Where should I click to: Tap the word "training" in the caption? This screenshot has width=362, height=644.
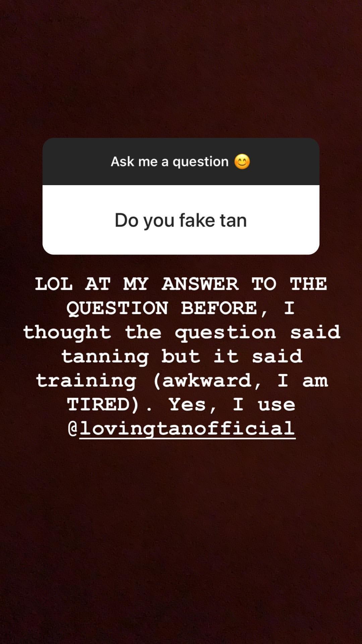tap(86, 381)
